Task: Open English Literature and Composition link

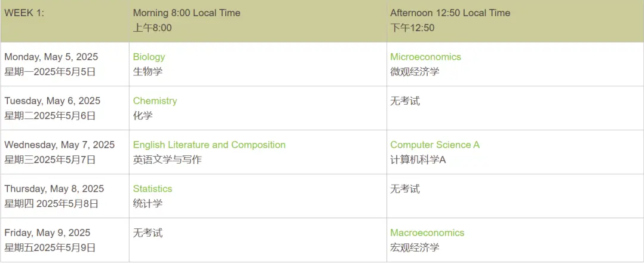Action: 209,145
